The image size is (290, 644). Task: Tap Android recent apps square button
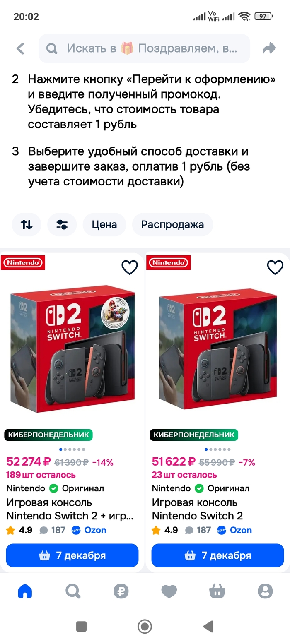82,626
